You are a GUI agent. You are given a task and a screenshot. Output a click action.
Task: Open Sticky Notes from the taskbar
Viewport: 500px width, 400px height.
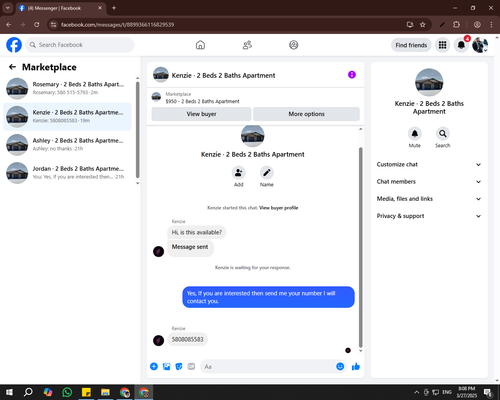(86, 392)
